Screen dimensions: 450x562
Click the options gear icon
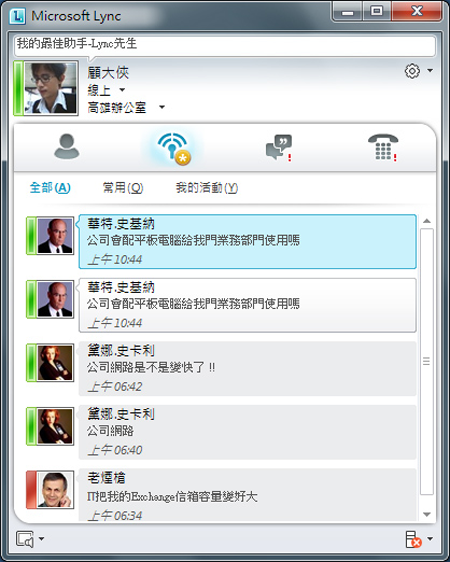tap(412, 71)
